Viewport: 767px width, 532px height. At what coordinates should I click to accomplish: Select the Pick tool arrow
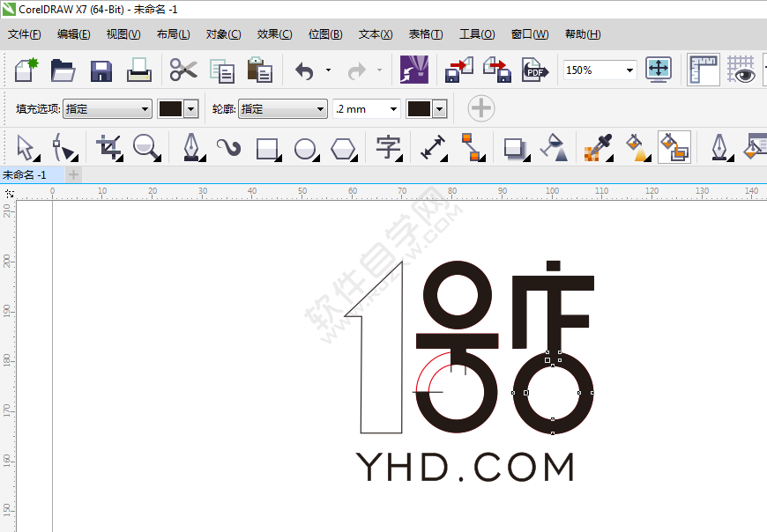point(26,148)
